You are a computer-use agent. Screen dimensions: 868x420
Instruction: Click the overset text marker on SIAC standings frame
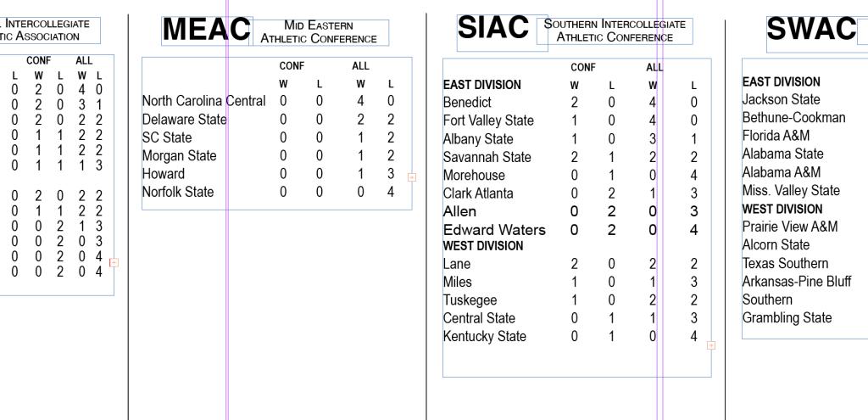click(710, 345)
